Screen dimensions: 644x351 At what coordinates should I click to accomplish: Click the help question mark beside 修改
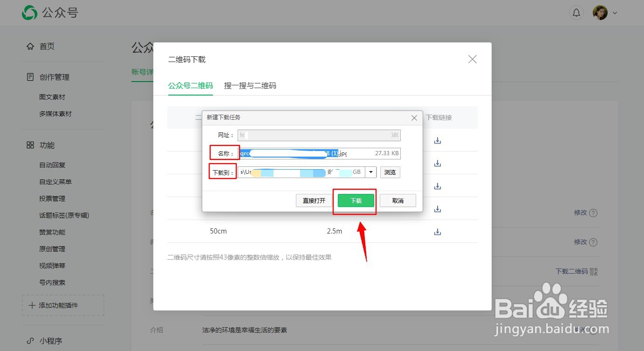click(593, 213)
